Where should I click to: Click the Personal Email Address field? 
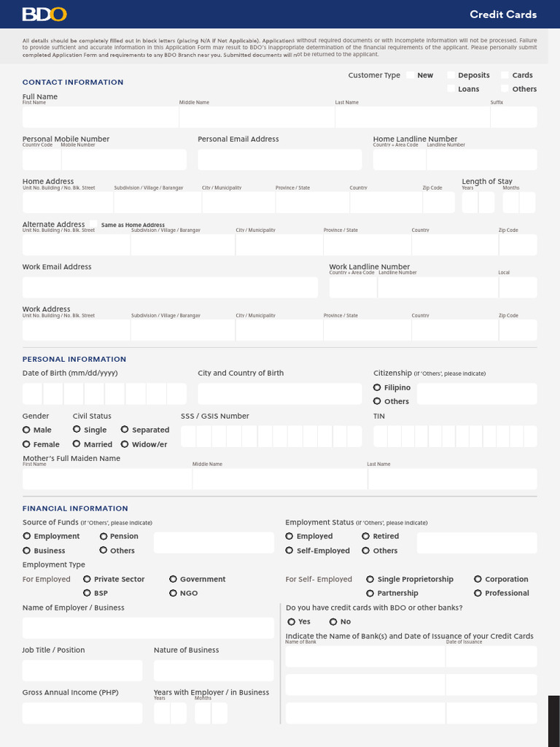(279, 160)
